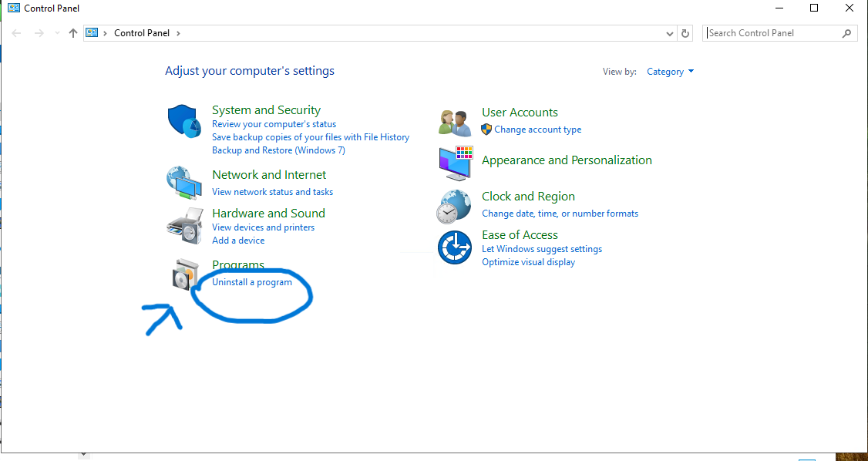Click the UAC shield beside Change account type
The height and width of the screenshot is (461, 868).
pos(486,130)
